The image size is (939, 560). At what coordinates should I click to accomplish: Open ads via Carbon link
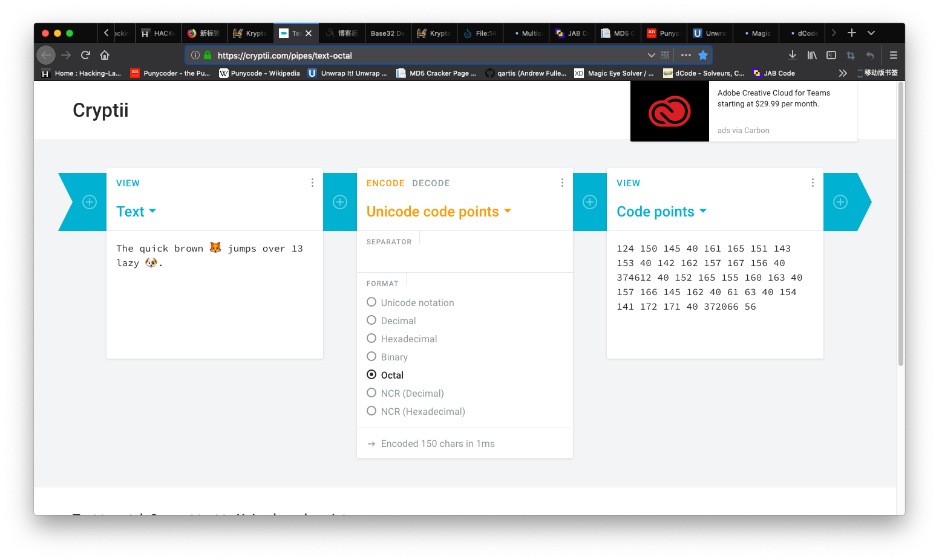click(744, 131)
